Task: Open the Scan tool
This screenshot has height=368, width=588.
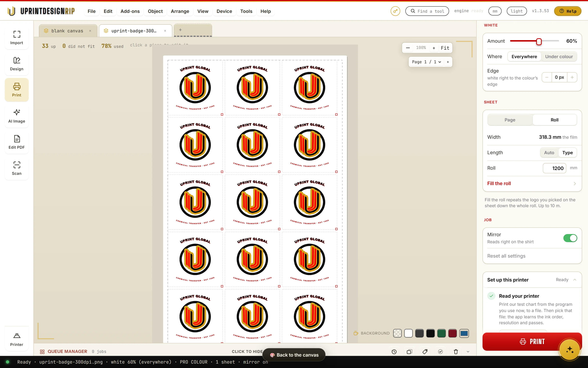Action: tap(17, 168)
